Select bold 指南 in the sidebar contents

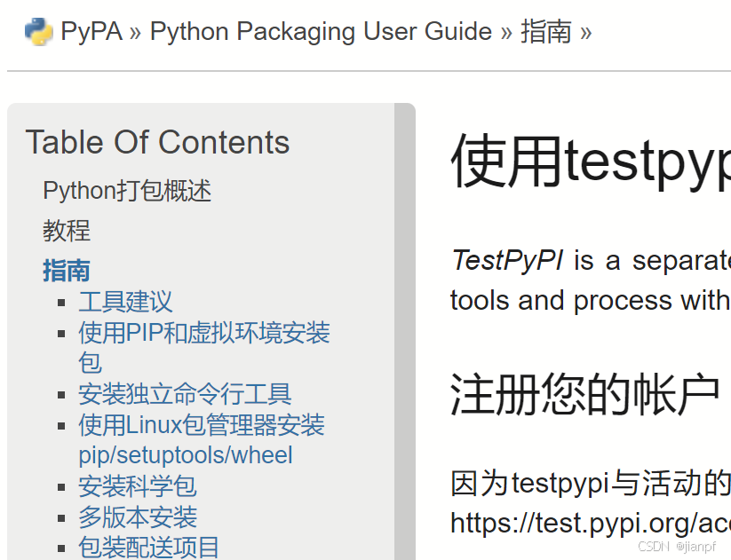coord(67,271)
